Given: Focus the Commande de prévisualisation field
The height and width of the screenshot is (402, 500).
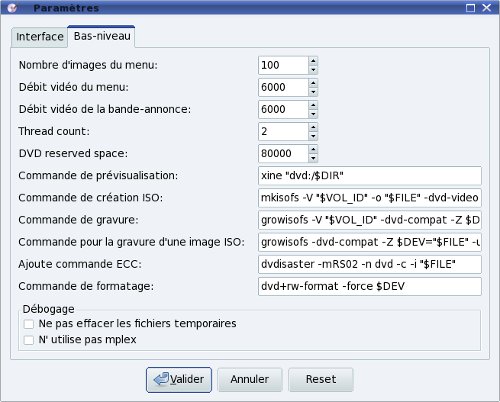Looking at the screenshot, I should coord(370,175).
